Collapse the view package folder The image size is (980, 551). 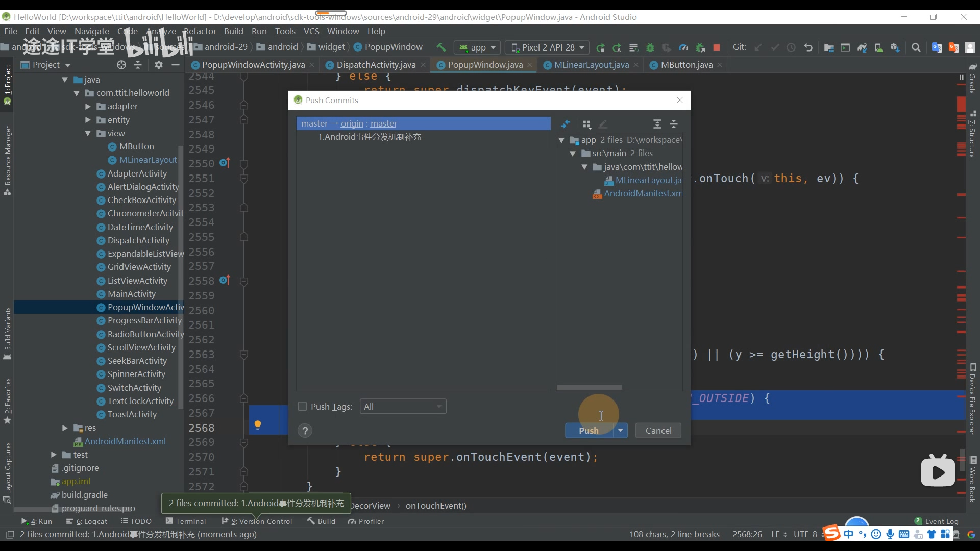[88, 133]
